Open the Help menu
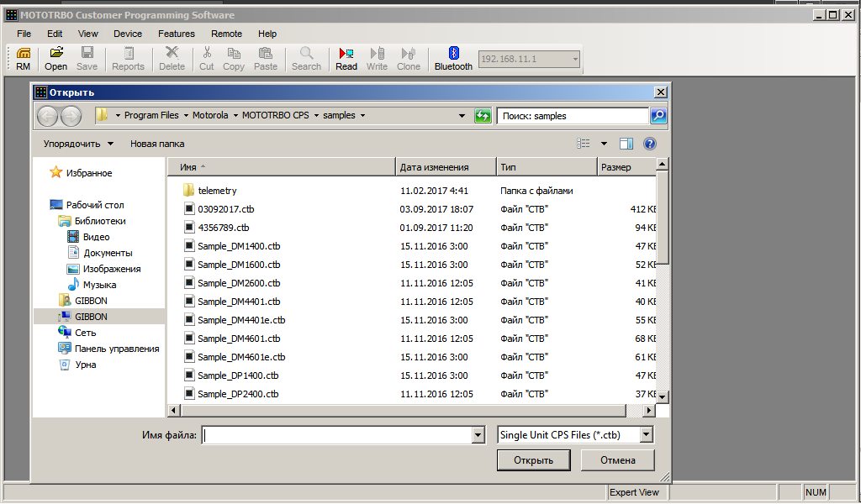The width and height of the screenshot is (861, 504). [267, 34]
